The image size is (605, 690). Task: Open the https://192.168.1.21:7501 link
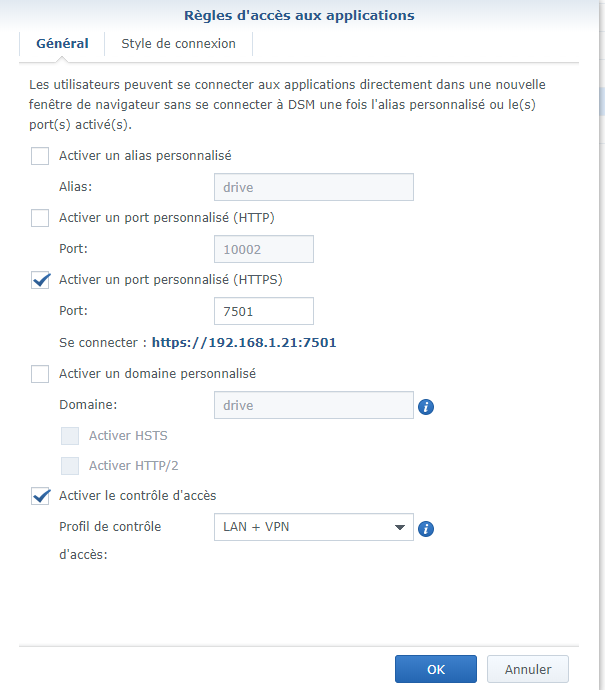244,343
